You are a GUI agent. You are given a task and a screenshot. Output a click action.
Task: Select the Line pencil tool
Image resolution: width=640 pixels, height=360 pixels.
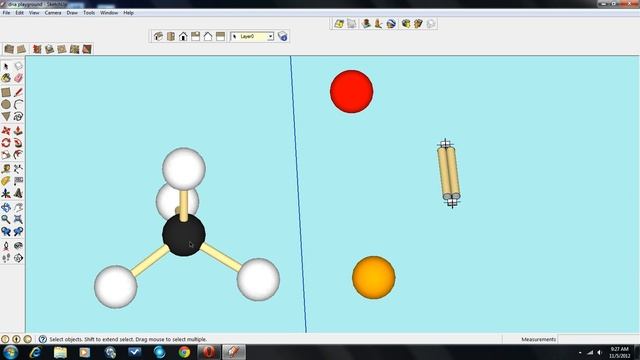click(18, 92)
